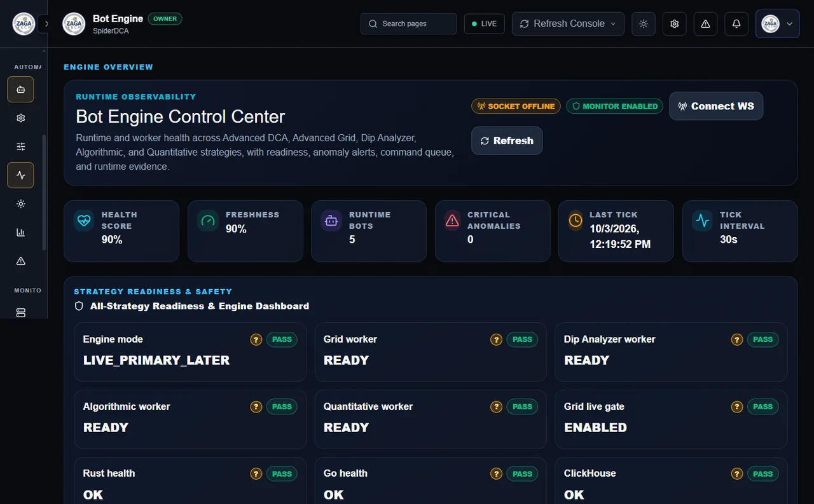Image resolution: width=814 pixels, height=504 pixels.
Task: Click help icon for Go health
Action: 497,473
